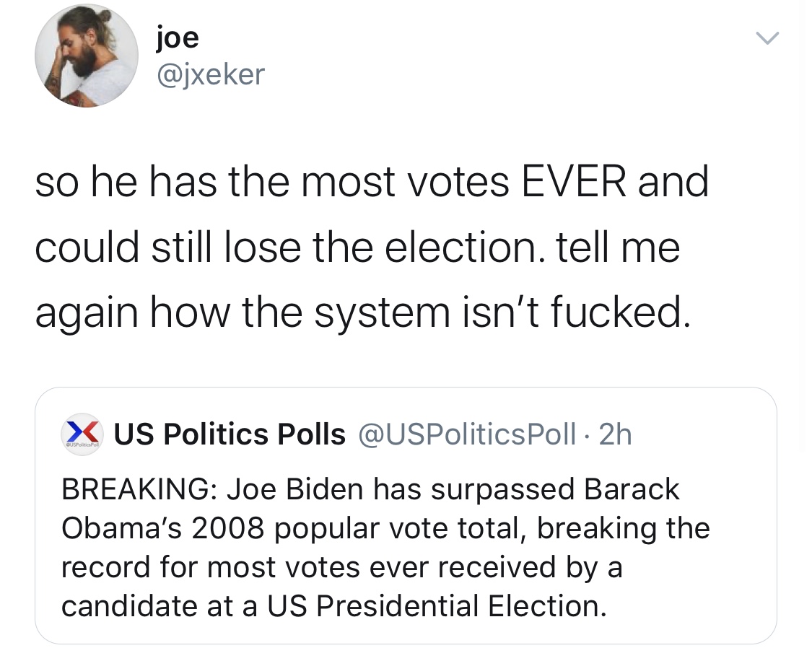The height and width of the screenshot is (661, 812).
Task: Expand the tweet options chevron
Action: (x=767, y=38)
